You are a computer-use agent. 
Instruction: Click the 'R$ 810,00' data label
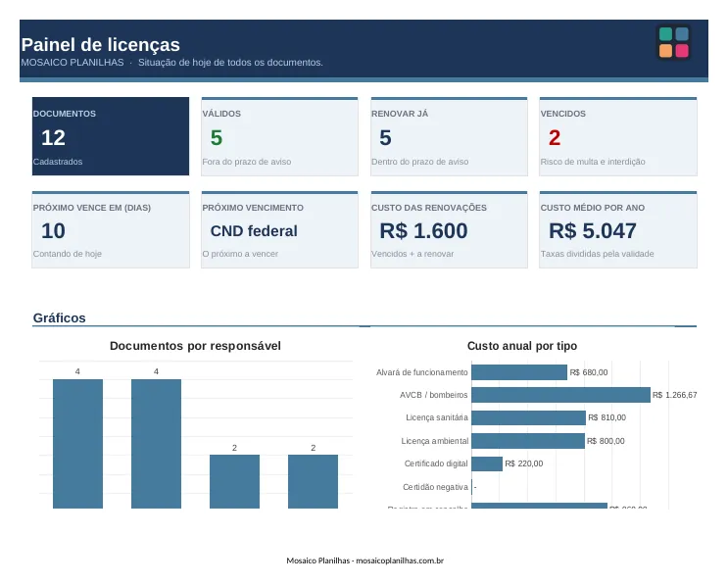(x=607, y=417)
